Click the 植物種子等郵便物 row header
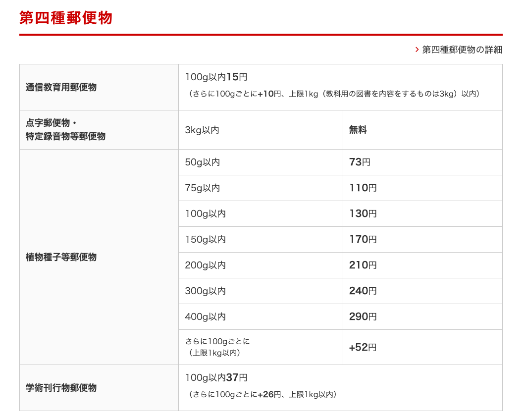Image resolution: width=524 pixels, height=420 pixels. click(x=61, y=257)
